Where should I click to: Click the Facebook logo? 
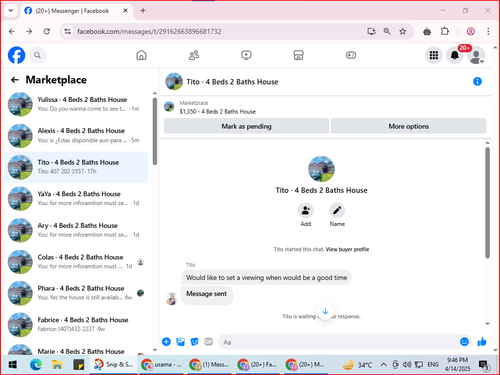[16, 55]
